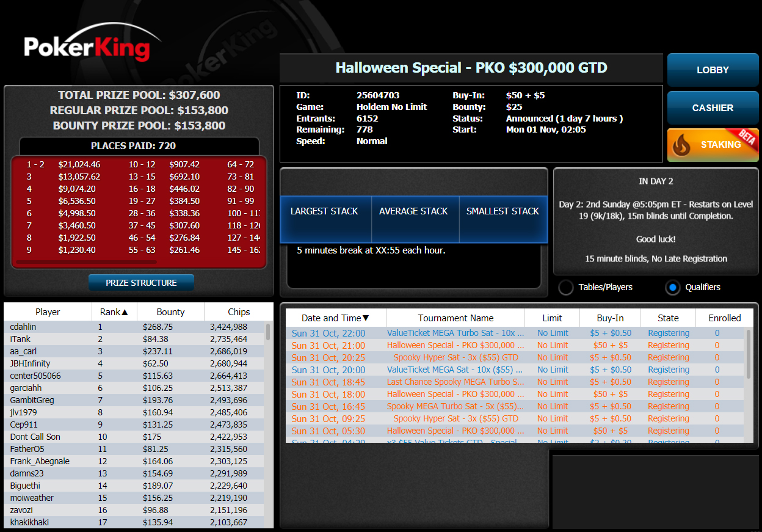This screenshot has width=762, height=532.
Task: Show the Smallest Stack tab
Action: pos(503,211)
